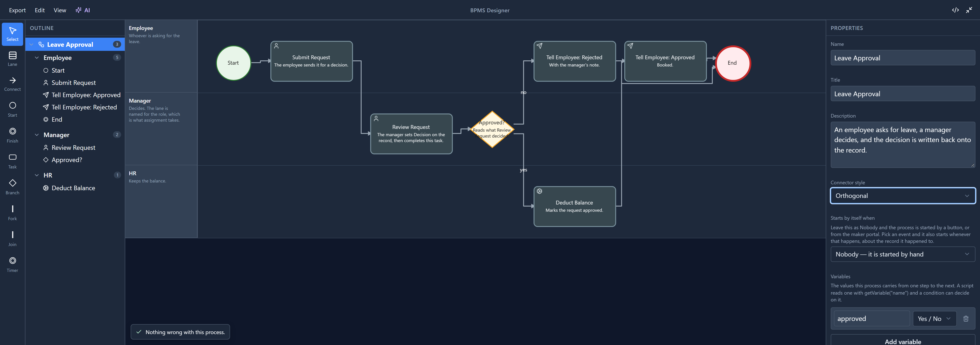Click the send icon on Tell Employee: Approved node
Image resolution: width=980 pixels, height=345 pixels.
pos(630,46)
